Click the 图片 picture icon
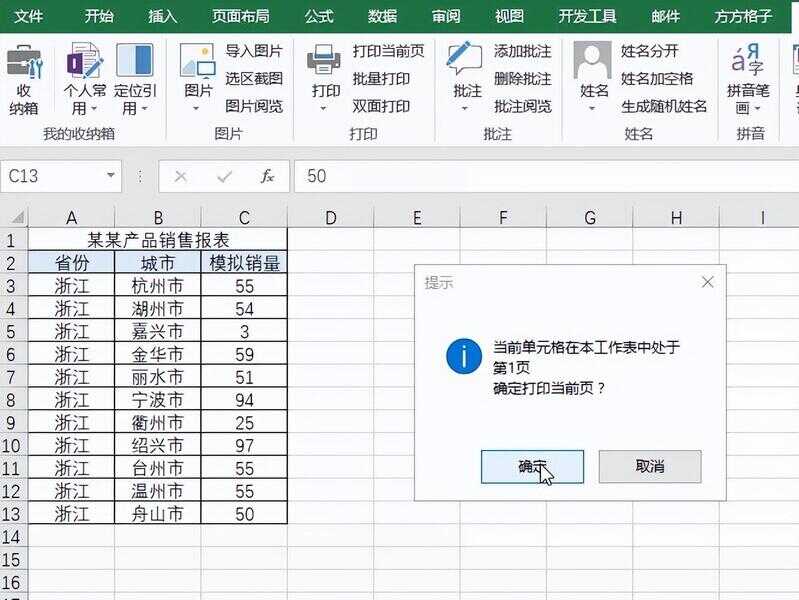The image size is (799, 600). [x=198, y=61]
